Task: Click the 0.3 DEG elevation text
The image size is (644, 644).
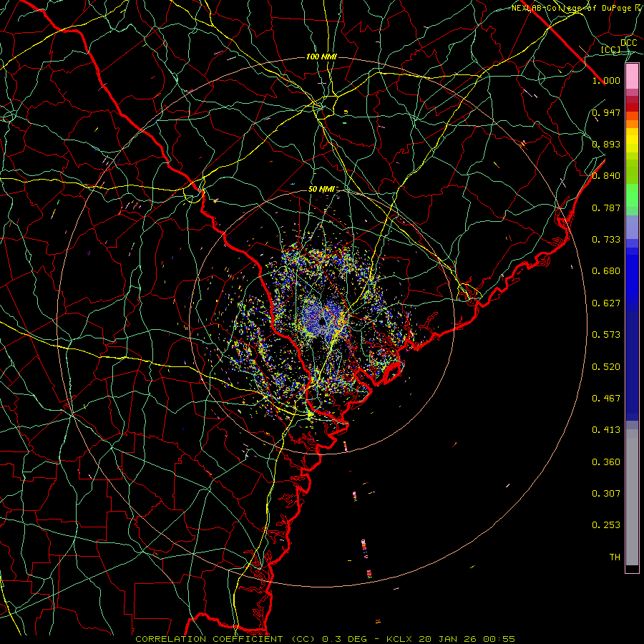Action: point(345,639)
